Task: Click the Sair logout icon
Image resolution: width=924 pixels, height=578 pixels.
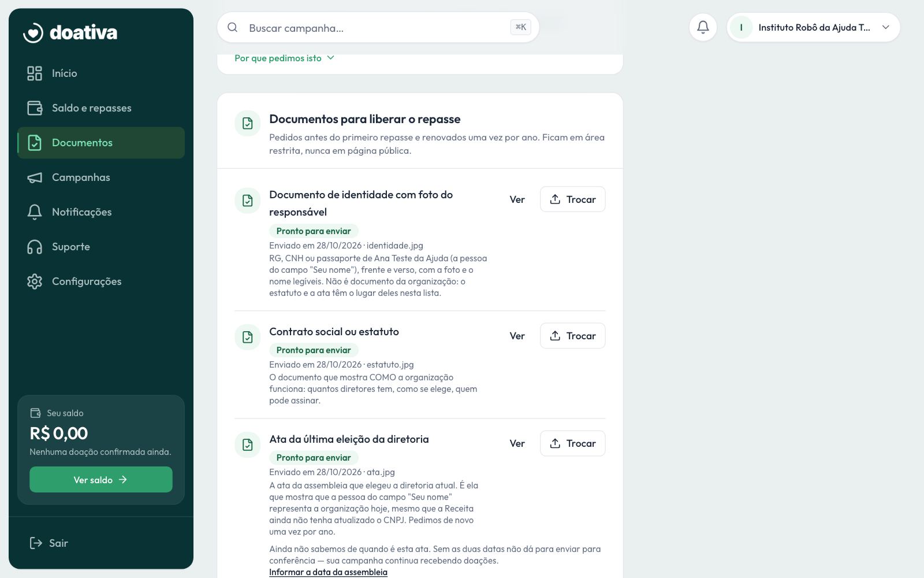Action: [36, 543]
